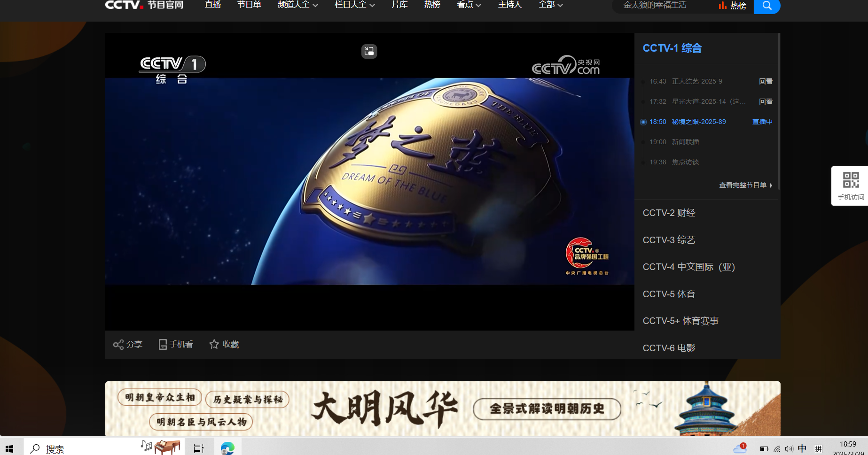
Task: Open the Windows Start menu
Action: [10, 448]
